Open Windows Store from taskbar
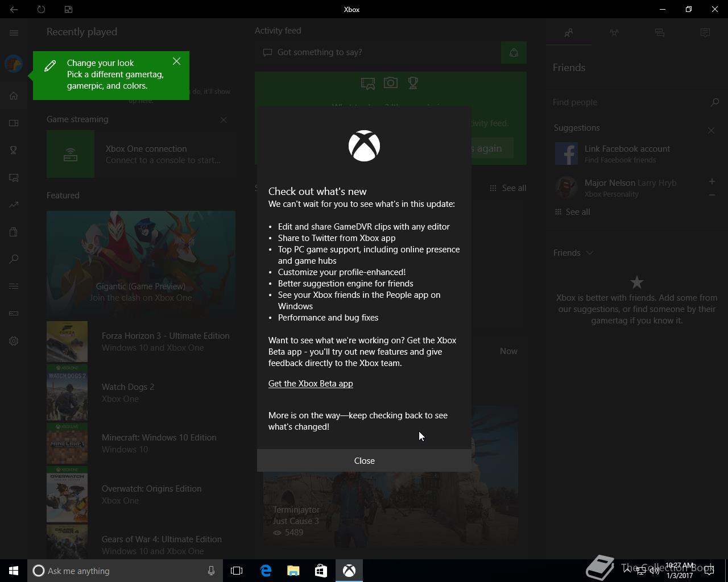This screenshot has height=582, width=728. click(x=321, y=571)
